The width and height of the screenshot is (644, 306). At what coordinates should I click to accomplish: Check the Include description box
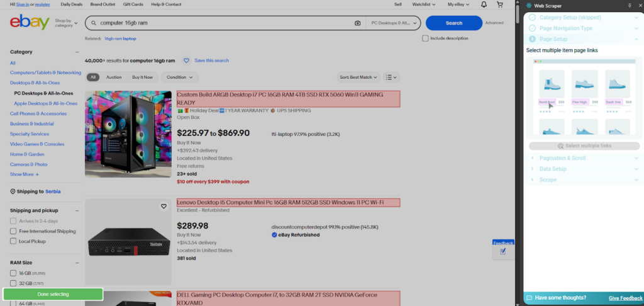(x=426, y=38)
